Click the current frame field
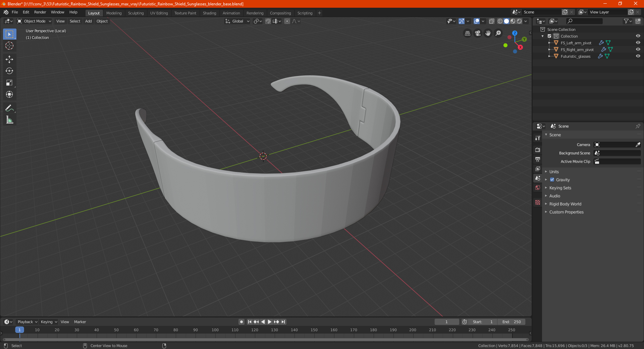Viewport: 644px width, 349px height. click(x=446, y=322)
